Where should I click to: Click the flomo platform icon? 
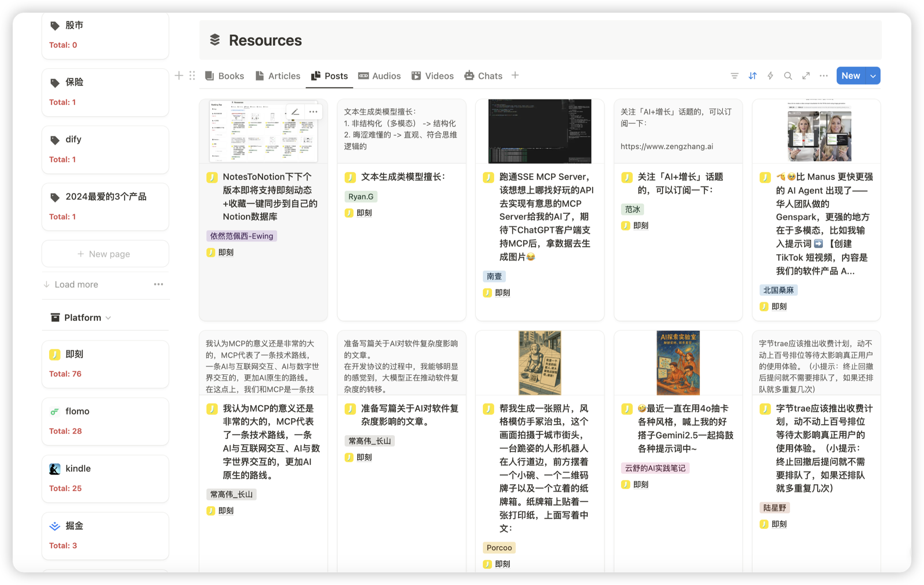pos(55,412)
